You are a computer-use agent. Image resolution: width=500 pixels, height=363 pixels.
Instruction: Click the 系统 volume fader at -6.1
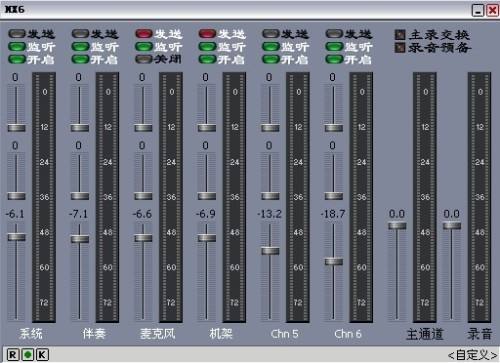[17, 237]
